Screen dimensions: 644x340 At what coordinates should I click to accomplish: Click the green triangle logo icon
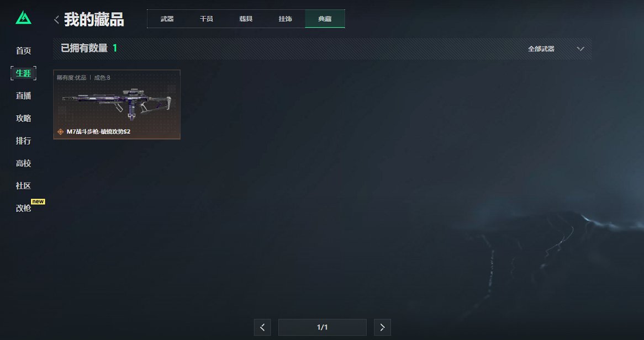coord(23,18)
